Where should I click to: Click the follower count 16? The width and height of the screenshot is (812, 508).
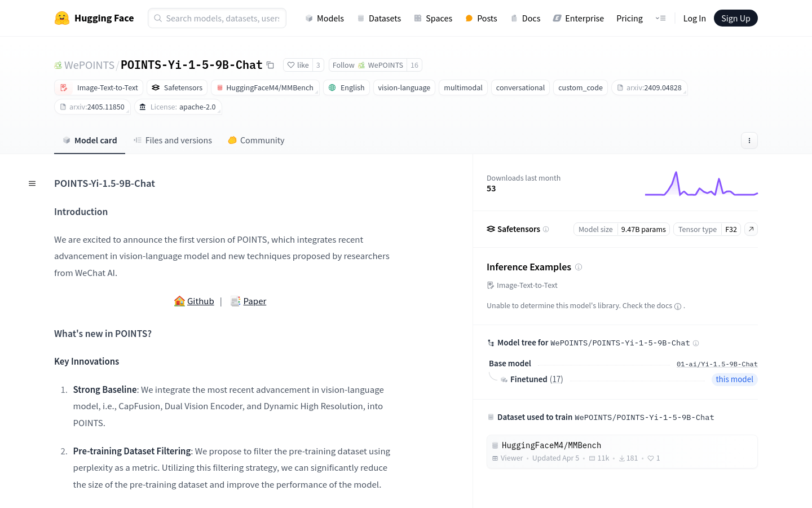(414, 65)
